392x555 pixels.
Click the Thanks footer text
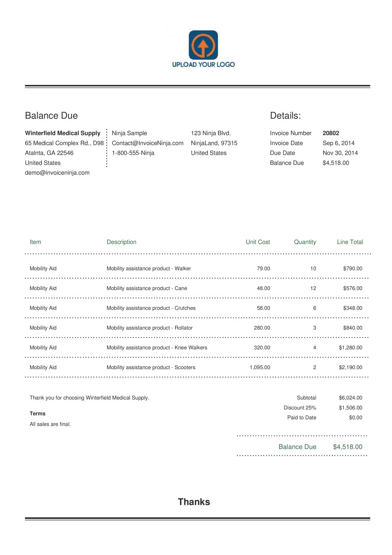point(194,502)
